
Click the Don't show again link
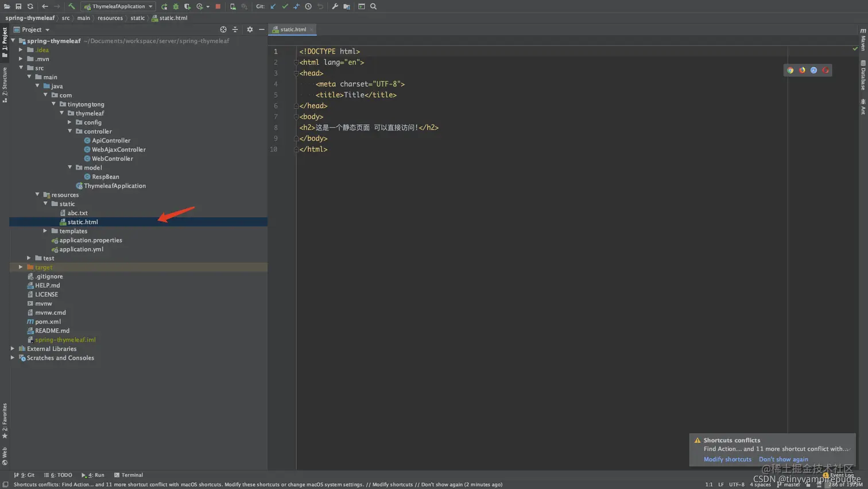(783, 459)
